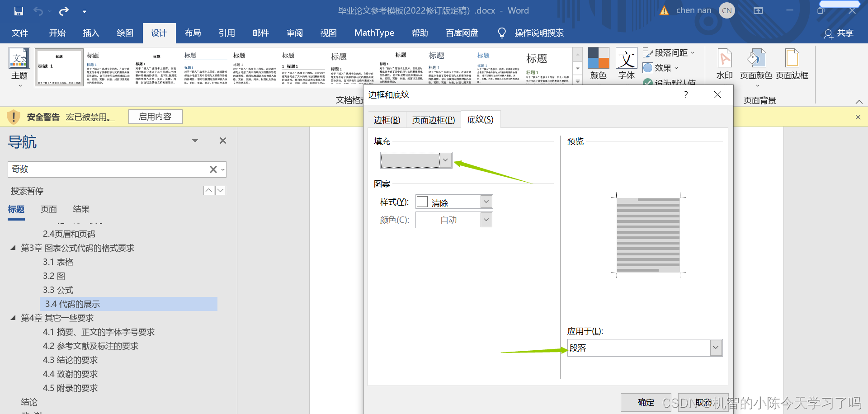
Task: Open the navigation pane options arrow
Action: pyautogui.click(x=195, y=141)
